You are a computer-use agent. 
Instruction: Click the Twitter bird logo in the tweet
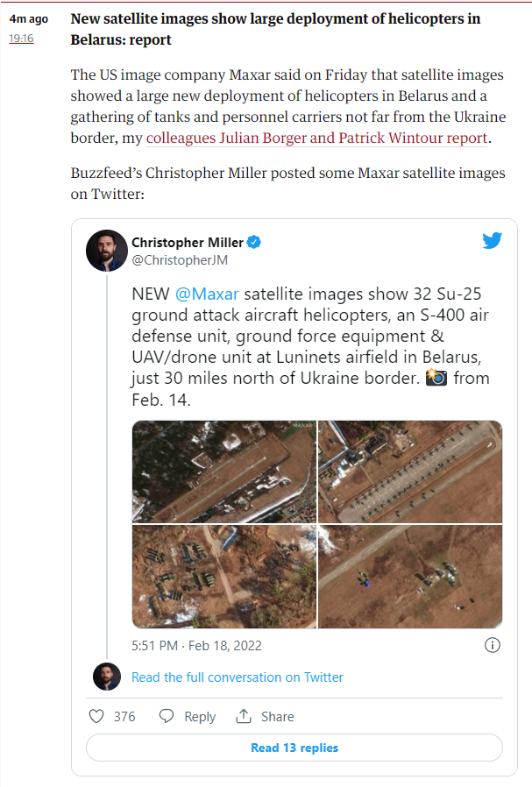[x=492, y=241]
